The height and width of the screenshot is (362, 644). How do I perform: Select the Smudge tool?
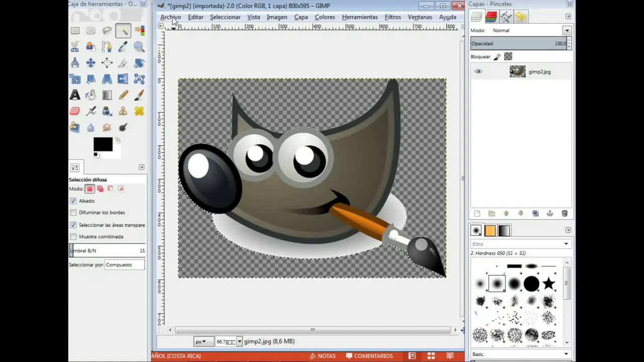click(107, 127)
